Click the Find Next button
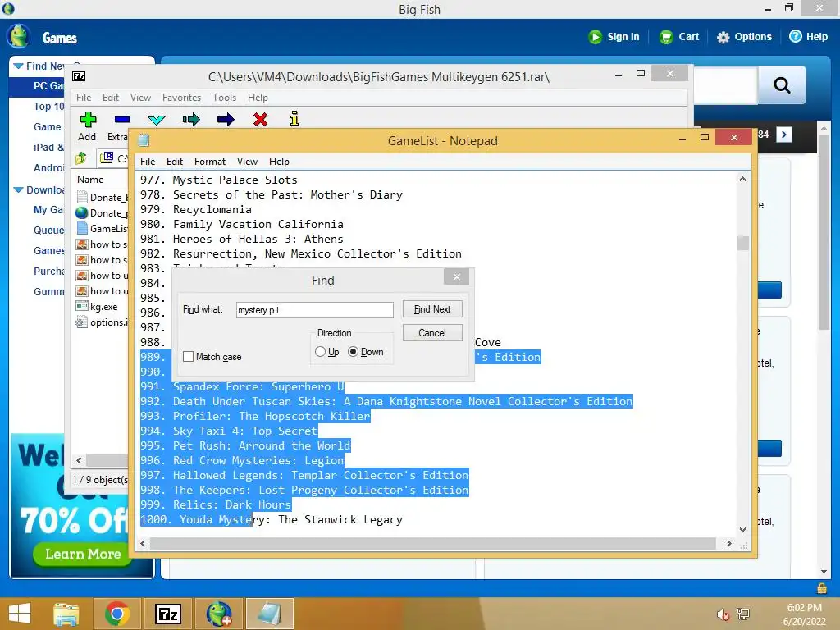The image size is (840, 630). [432, 309]
